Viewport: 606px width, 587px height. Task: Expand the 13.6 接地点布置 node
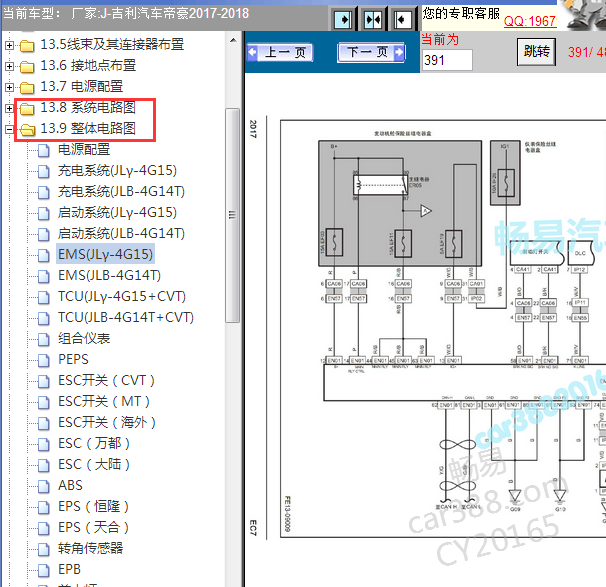coord(9,66)
